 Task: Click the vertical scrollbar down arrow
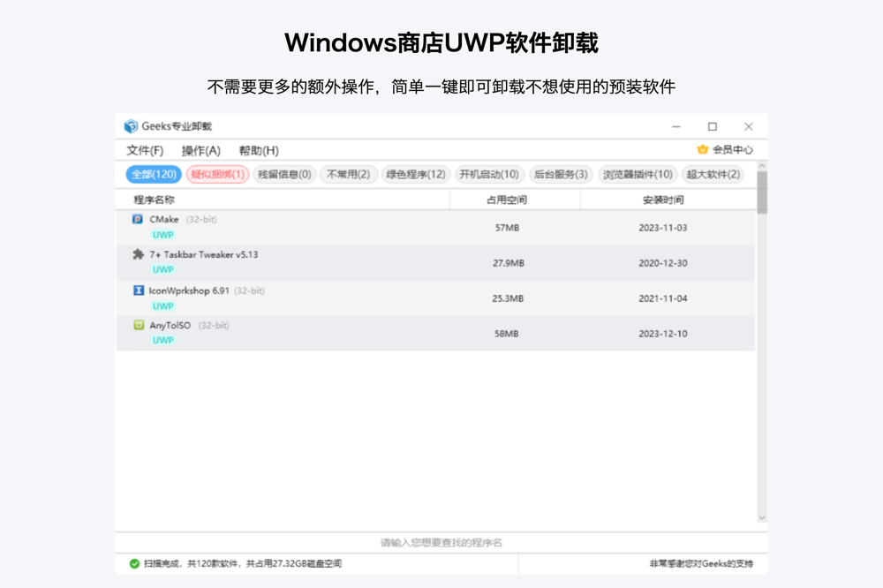[761, 517]
